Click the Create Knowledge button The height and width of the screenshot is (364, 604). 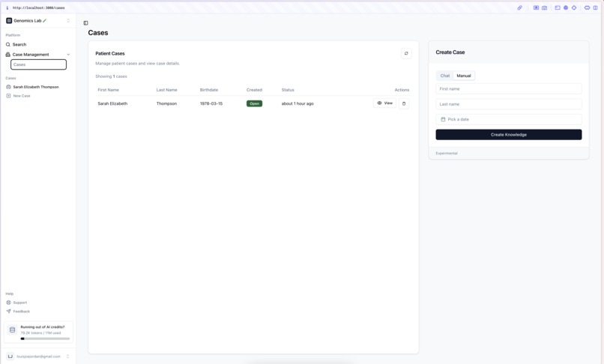coord(509,135)
